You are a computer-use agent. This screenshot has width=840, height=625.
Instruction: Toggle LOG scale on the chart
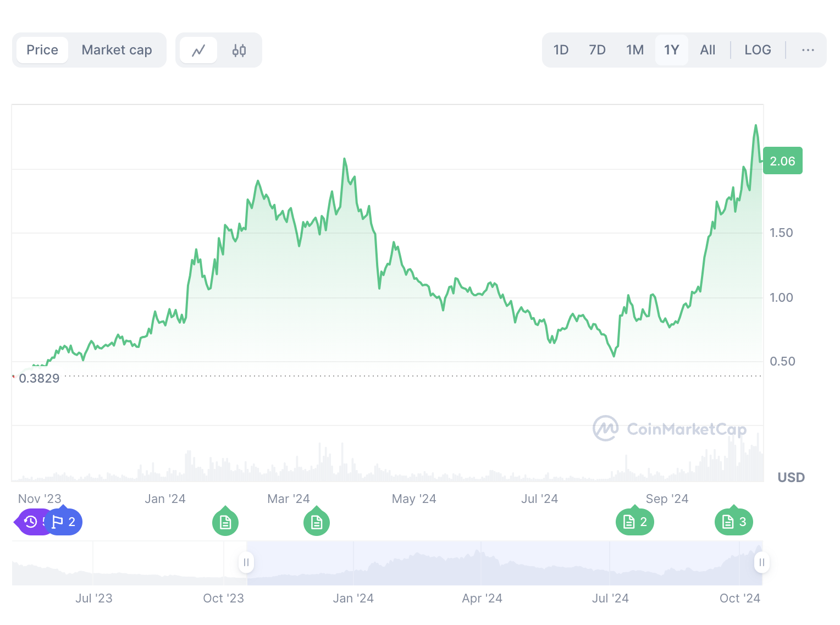[758, 50]
